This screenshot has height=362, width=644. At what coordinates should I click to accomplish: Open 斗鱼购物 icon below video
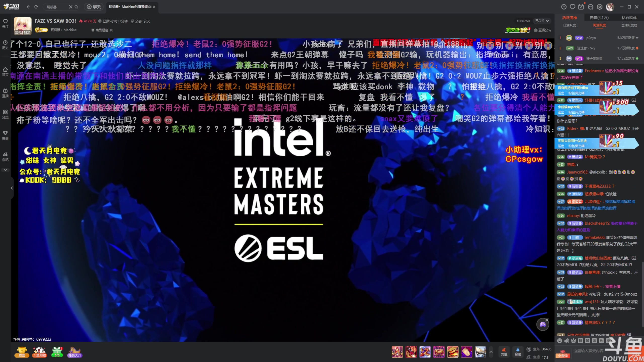pyautogui.click(x=39, y=352)
